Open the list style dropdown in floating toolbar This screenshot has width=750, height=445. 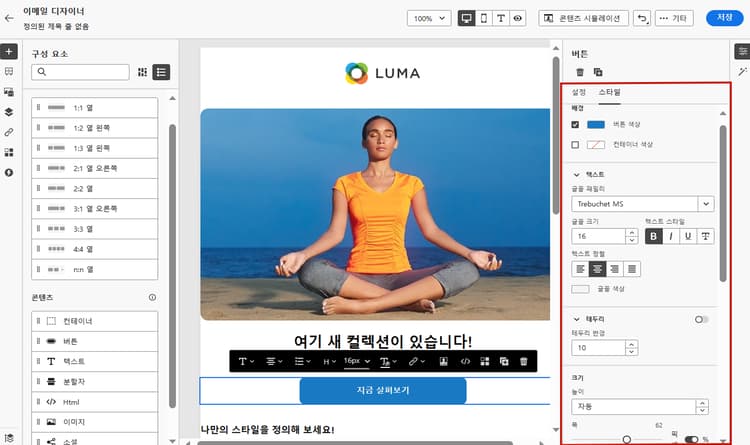coord(302,361)
